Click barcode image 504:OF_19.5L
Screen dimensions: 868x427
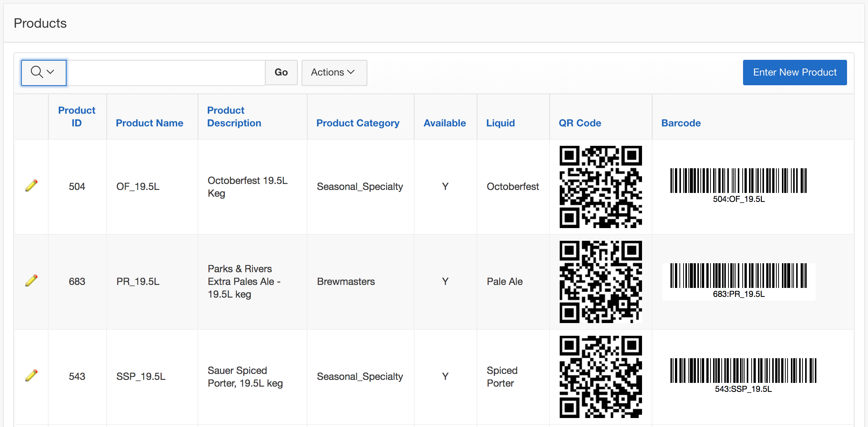[x=738, y=185]
